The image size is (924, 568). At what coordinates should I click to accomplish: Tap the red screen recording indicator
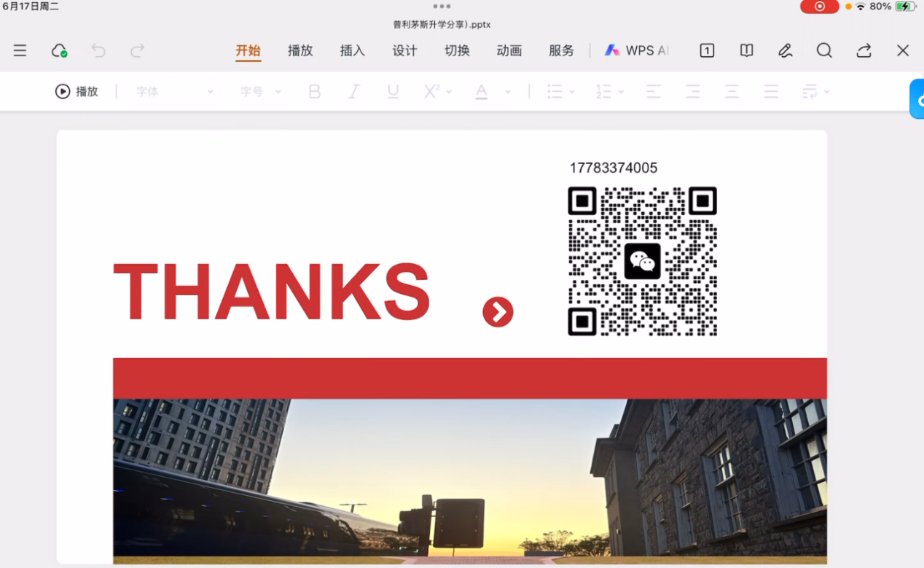pyautogui.click(x=820, y=7)
